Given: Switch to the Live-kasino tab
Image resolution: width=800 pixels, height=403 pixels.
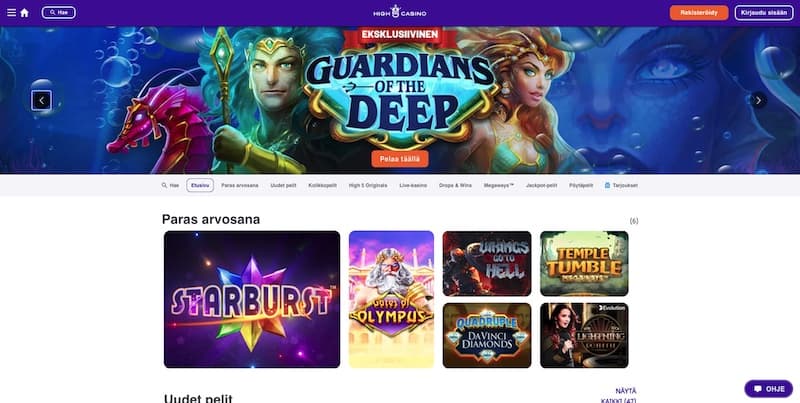Looking at the screenshot, I should point(413,186).
